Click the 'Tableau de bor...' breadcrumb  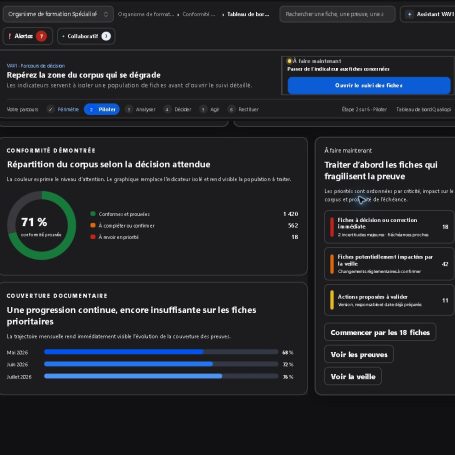coord(248,14)
